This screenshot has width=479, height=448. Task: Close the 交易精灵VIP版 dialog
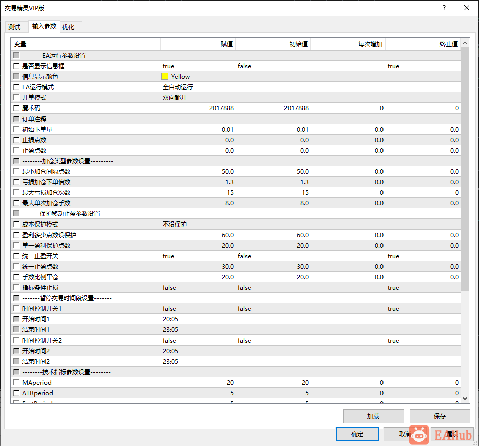[467, 8]
